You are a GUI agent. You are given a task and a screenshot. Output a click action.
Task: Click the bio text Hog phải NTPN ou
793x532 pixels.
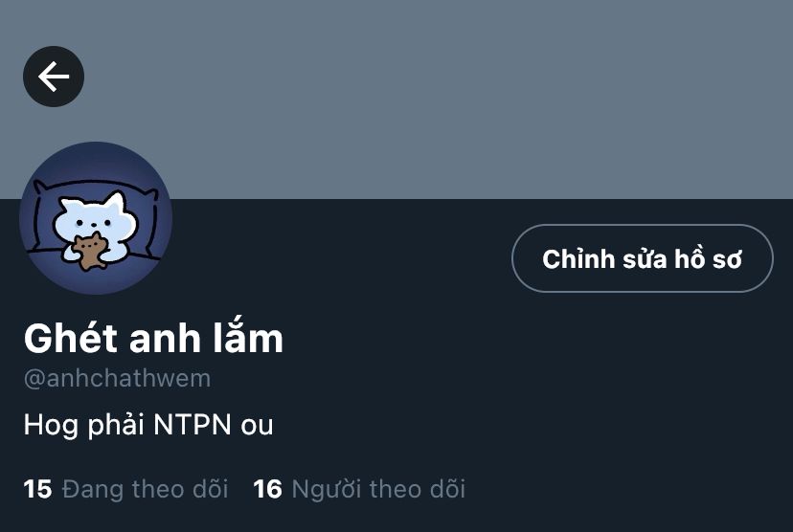pos(148,425)
